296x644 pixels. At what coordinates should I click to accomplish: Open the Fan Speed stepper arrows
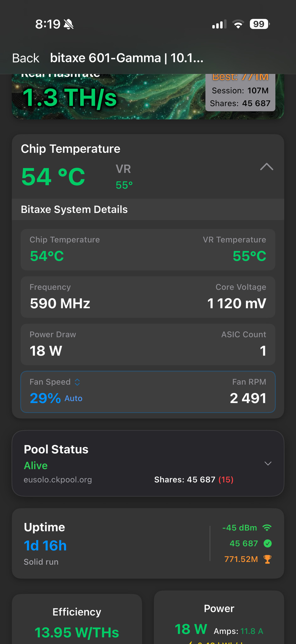[77, 382]
